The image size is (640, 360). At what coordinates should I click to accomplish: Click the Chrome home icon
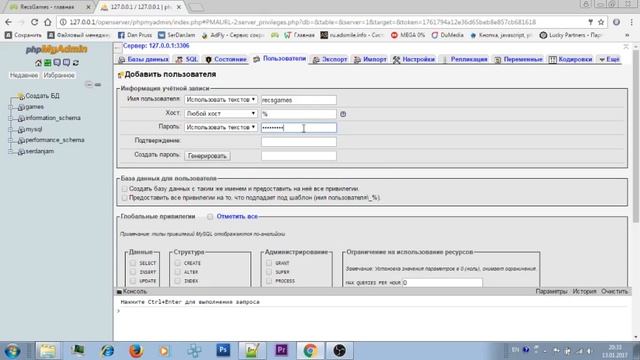point(48,22)
